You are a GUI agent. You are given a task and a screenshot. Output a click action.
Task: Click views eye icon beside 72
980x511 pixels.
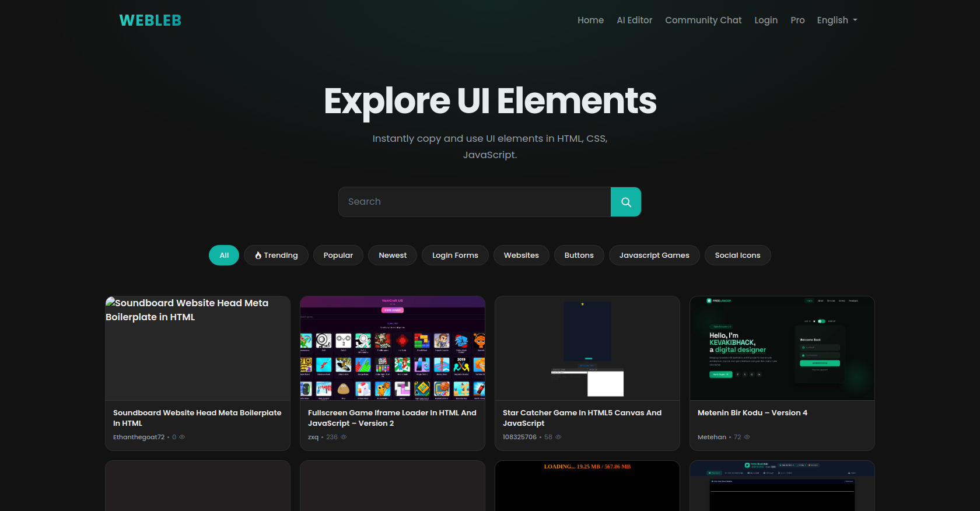(747, 437)
